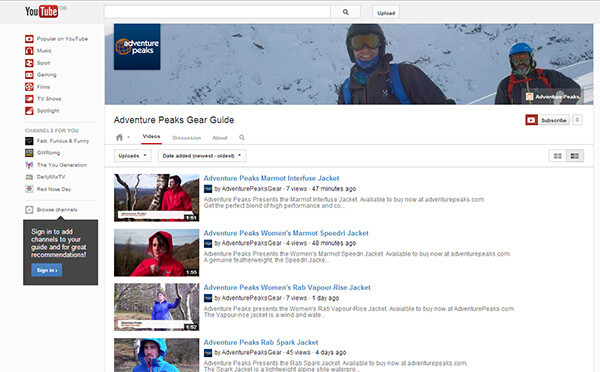Open the Spotlight sidebar icon
The height and width of the screenshot is (372, 600).
tap(29, 111)
